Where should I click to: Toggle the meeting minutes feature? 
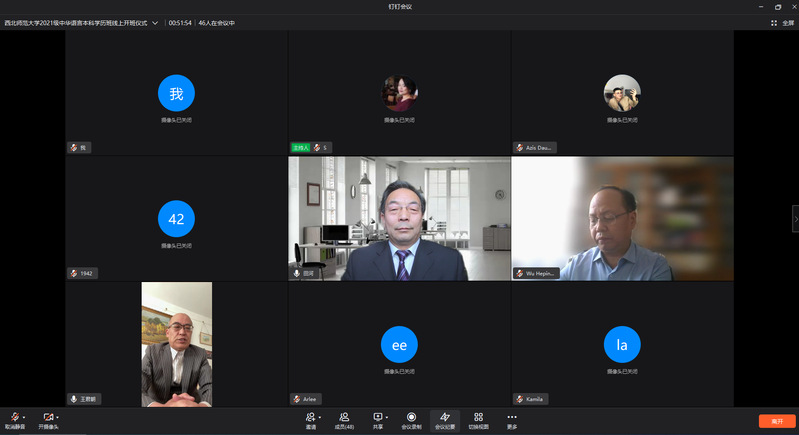445,418
